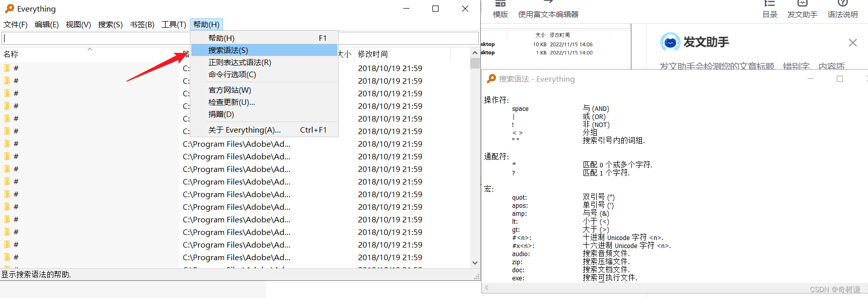Close the 发文助手 panel with X
The height and width of the screenshot is (298, 868).
click(x=852, y=43)
